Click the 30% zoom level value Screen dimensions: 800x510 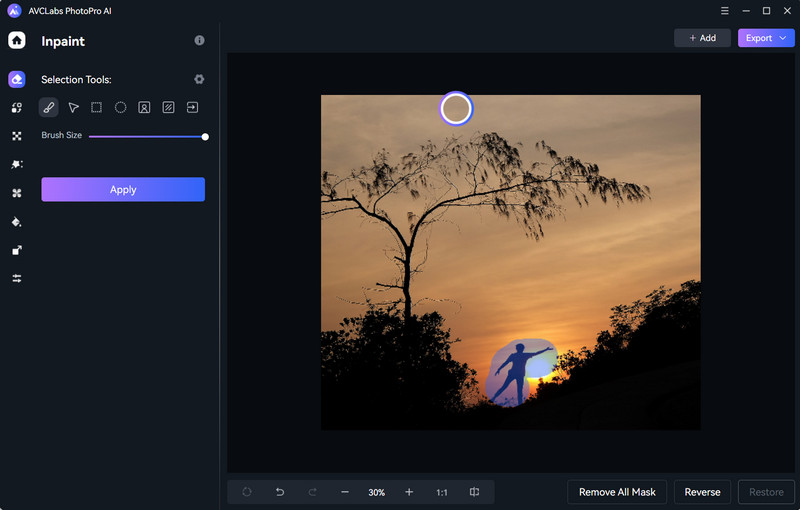(377, 492)
